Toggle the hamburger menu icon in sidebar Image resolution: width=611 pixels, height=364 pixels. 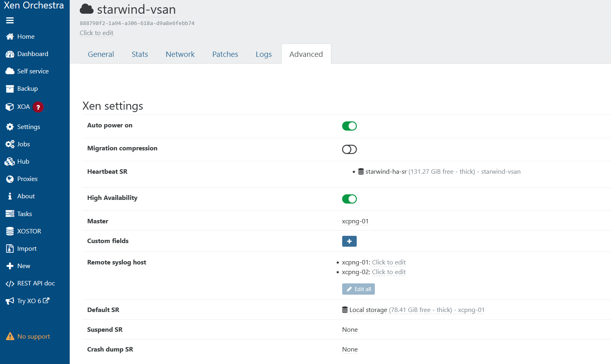tap(10, 21)
